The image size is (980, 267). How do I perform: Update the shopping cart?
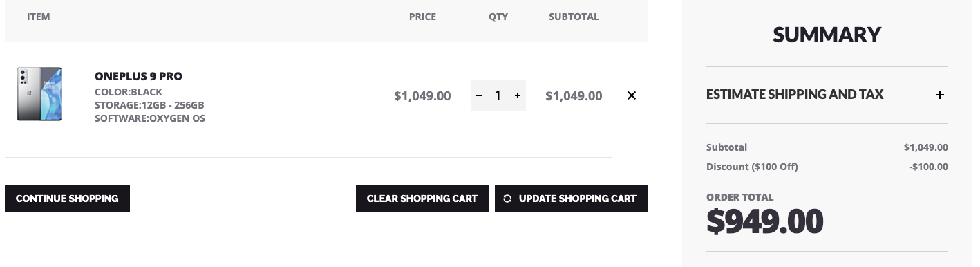tap(571, 199)
